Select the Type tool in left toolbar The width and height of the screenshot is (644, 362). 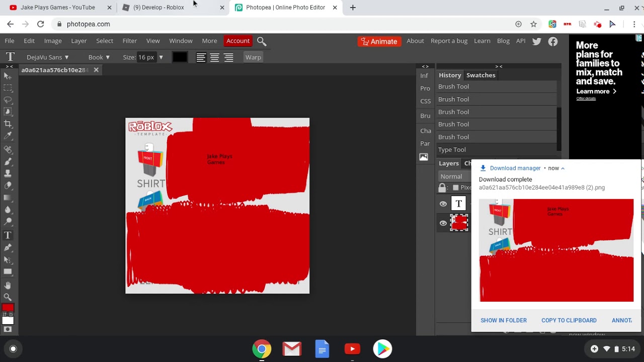[x=8, y=235]
